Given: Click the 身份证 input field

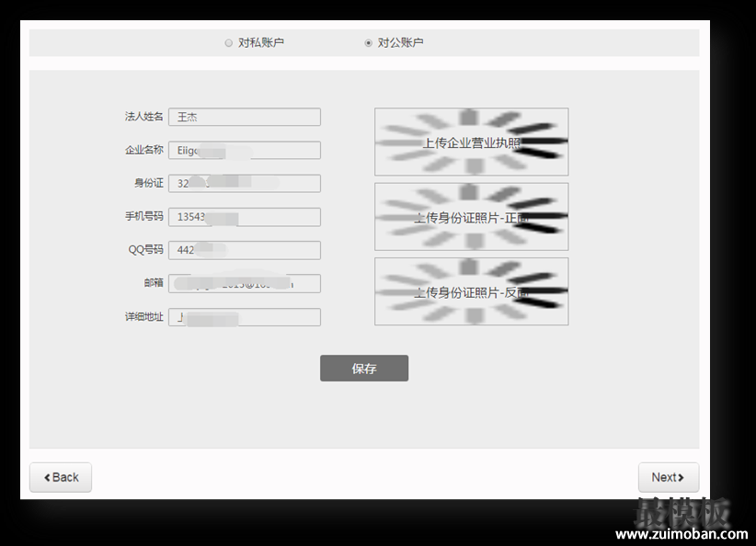Looking at the screenshot, I should tap(245, 184).
